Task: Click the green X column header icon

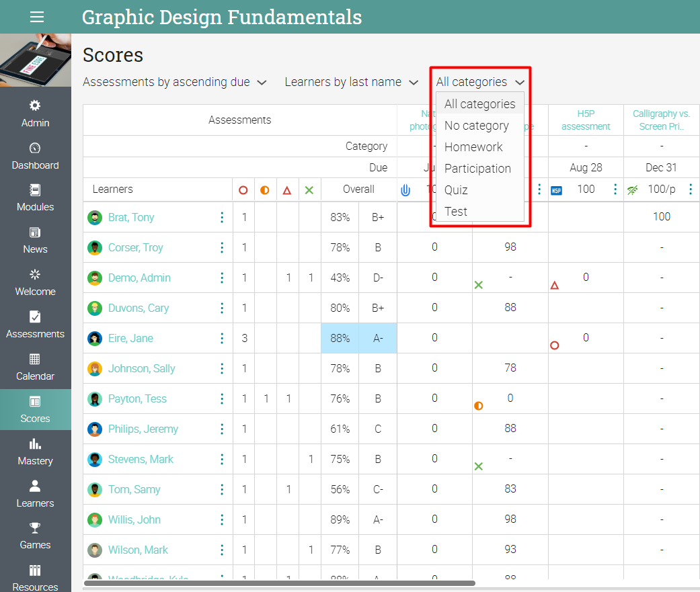Action: (x=309, y=190)
